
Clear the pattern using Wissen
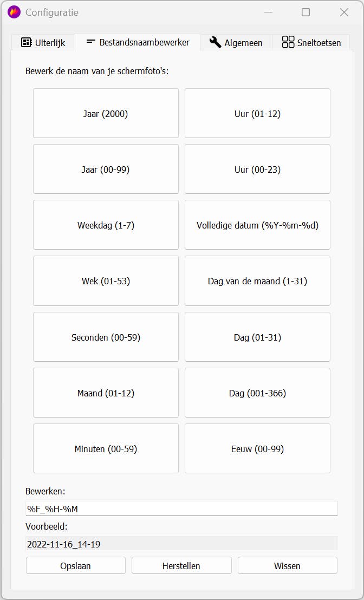(x=287, y=566)
